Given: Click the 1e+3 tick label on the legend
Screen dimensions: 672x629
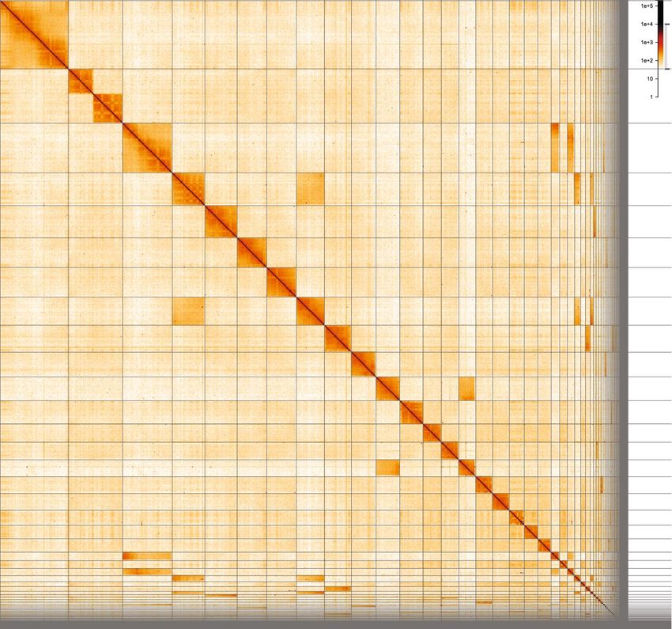Looking at the screenshot, I should [646, 42].
